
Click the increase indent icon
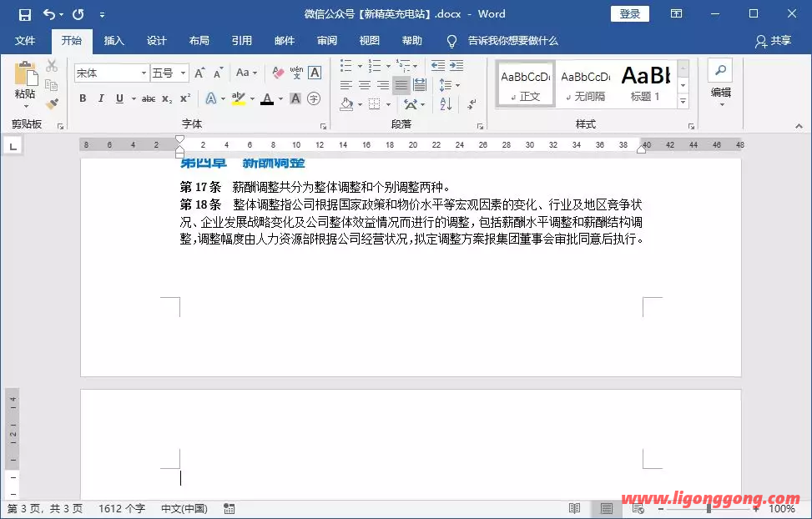[456, 66]
